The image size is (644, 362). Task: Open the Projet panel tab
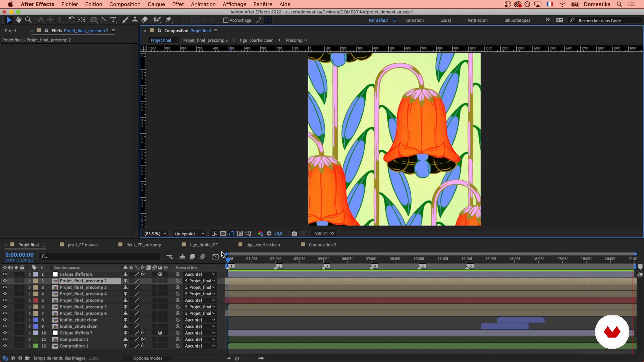(11, 31)
